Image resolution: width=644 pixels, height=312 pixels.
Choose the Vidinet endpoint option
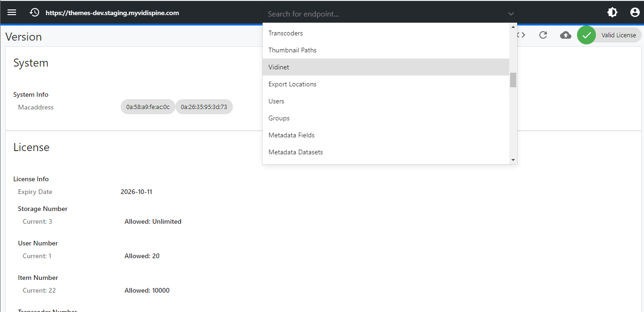point(279,67)
